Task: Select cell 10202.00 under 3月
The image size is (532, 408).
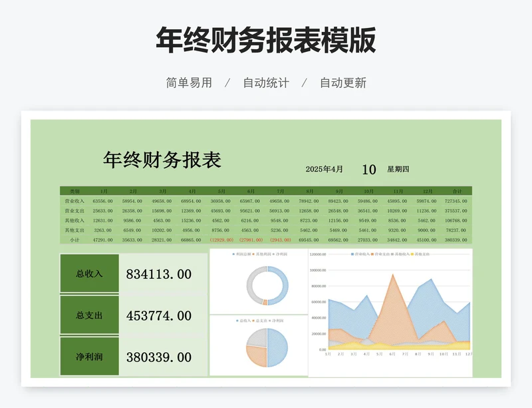Action: click(x=162, y=230)
